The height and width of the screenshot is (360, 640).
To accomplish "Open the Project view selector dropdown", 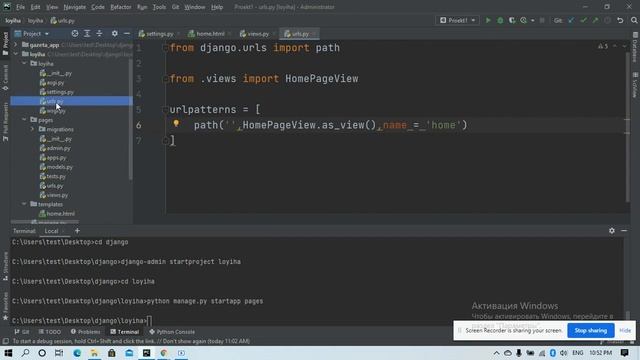I will click(32, 33).
